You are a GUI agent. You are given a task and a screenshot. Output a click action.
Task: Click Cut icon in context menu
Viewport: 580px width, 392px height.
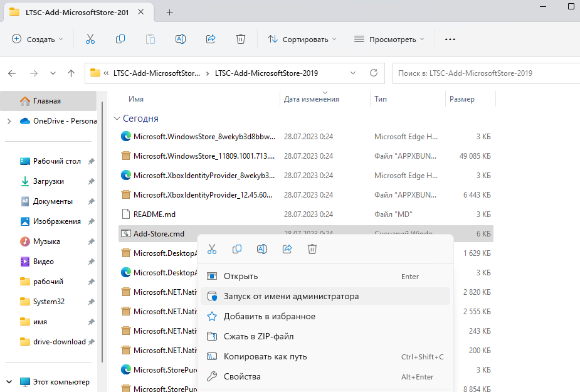[x=212, y=249]
